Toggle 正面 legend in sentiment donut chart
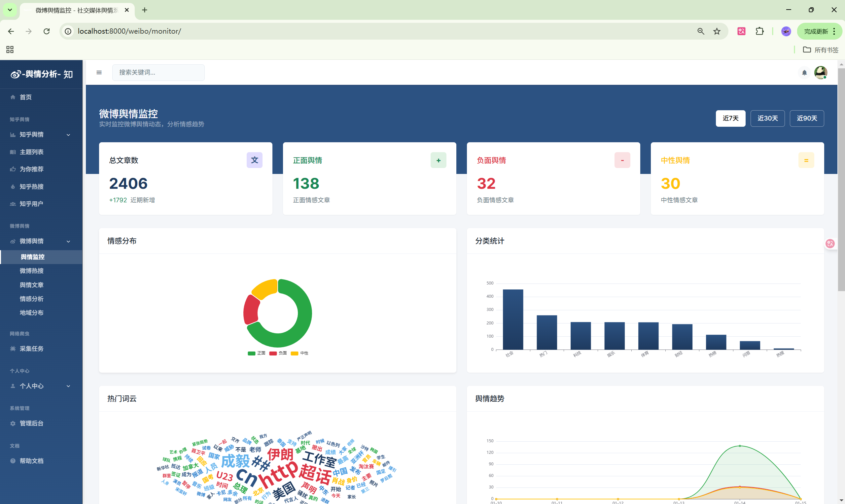The width and height of the screenshot is (845, 504). (257, 353)
